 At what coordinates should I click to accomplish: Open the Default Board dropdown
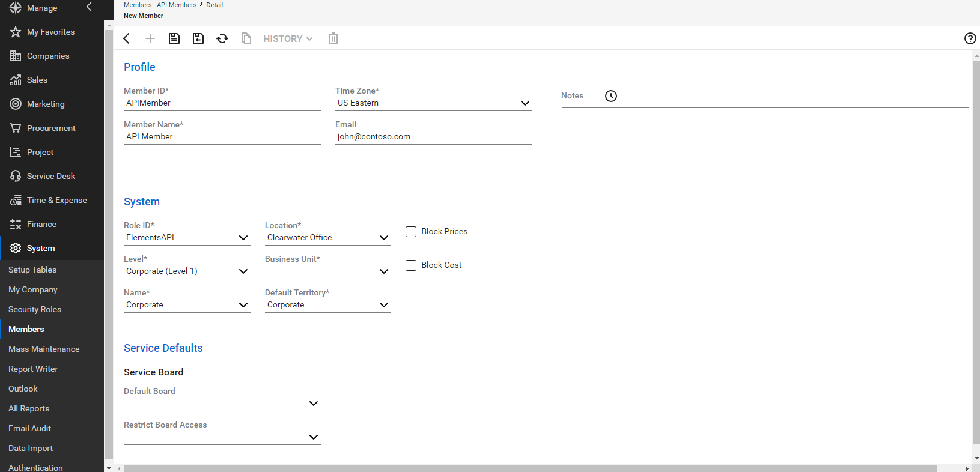click(x=313, y=404)
